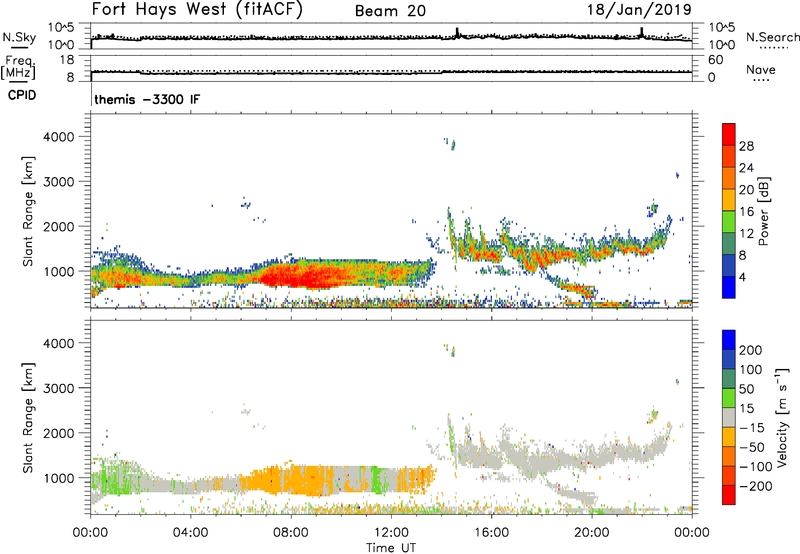This screenshot has height=554, width=800.
Task: Select the "16:00" time tick label
Action: [491, 533]
